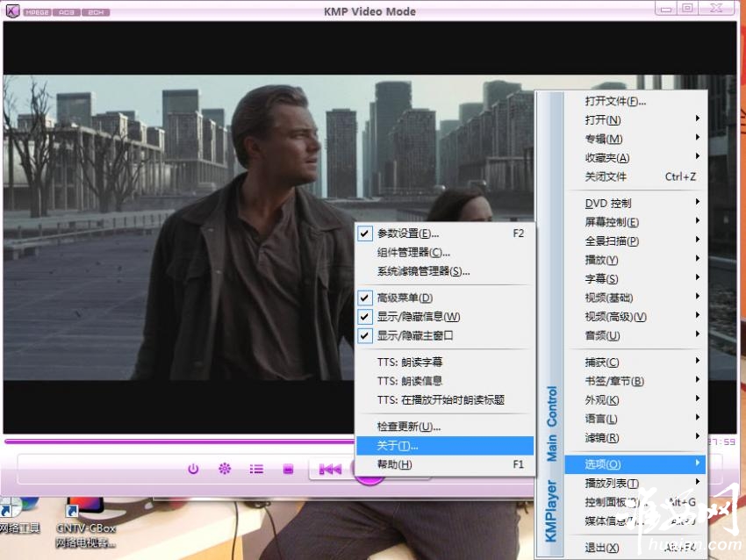Screen dimensions: 746x560
Task: Toggle 显示/隐藏主窗口 option
Action: point(414,335)
